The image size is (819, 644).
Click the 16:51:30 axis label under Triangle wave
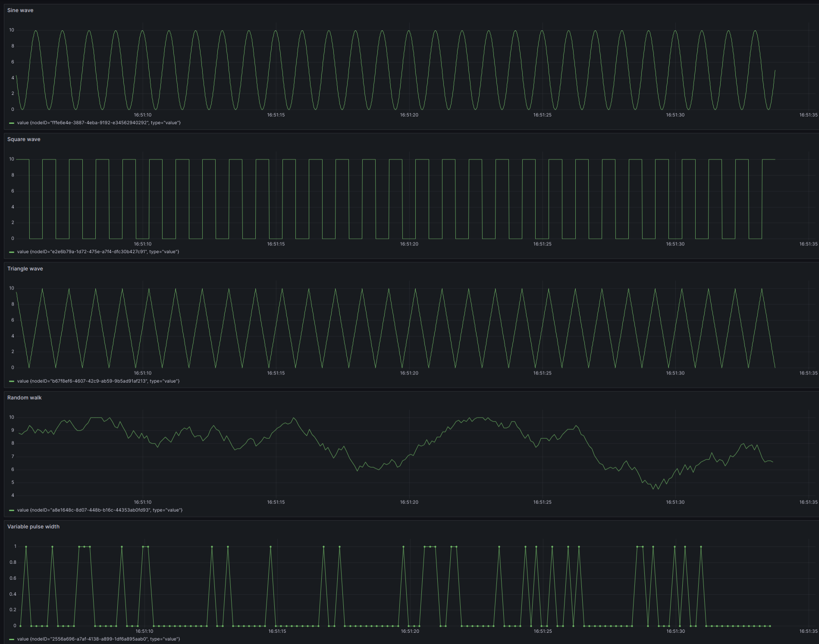(675, 373)
